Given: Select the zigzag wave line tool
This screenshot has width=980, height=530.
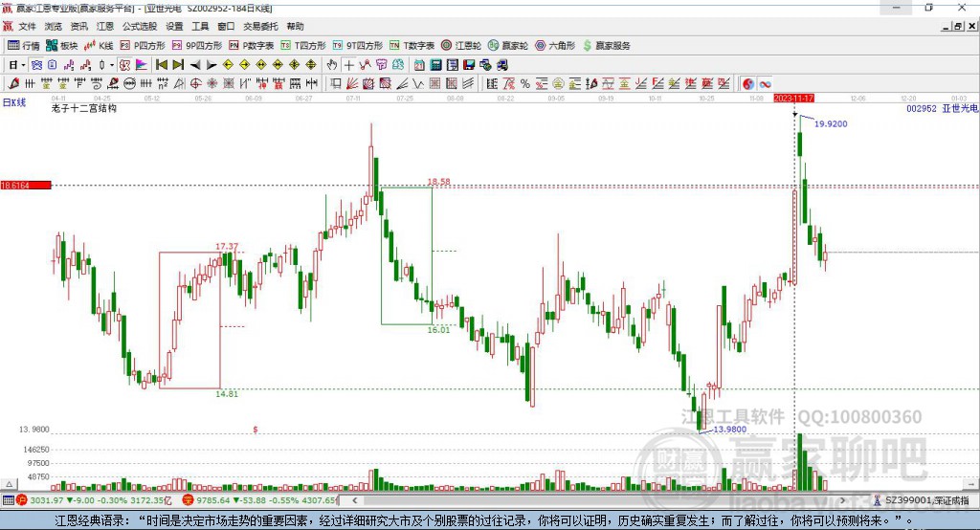Looking at the screenshot, I should (x=419, y=84).
